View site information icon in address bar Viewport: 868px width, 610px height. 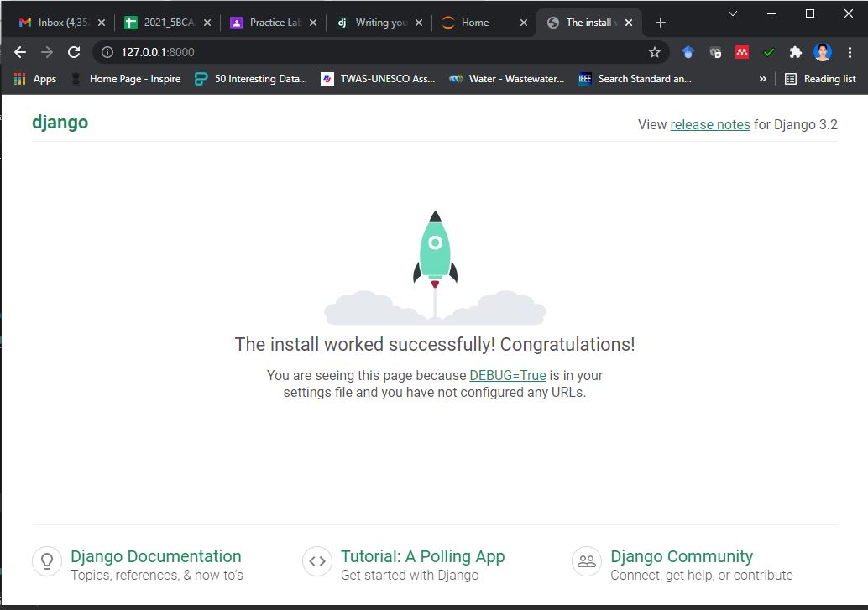click(x=107, y=52)
